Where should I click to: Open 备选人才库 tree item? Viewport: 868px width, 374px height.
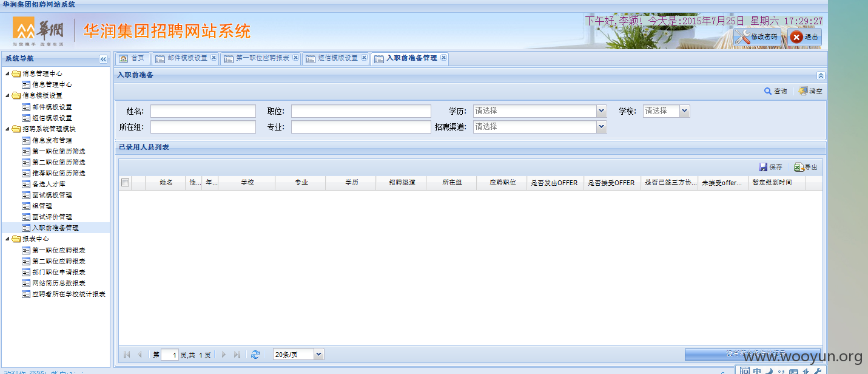(49, 184)
